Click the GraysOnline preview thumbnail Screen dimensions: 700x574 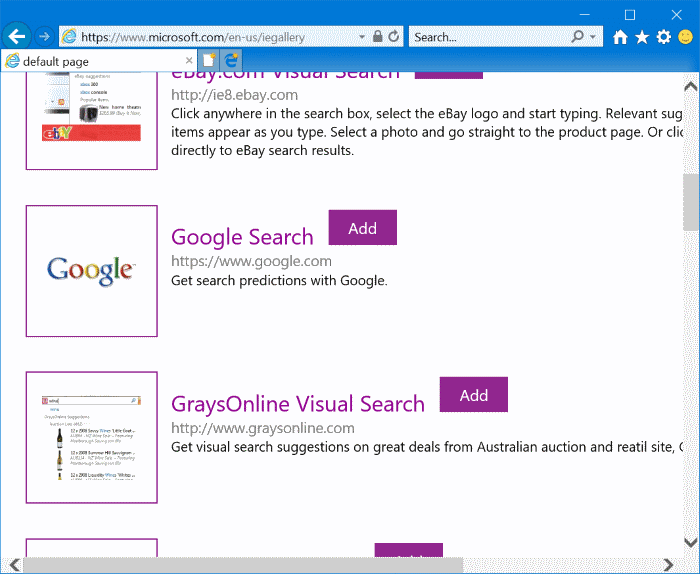tap(92, 437)
